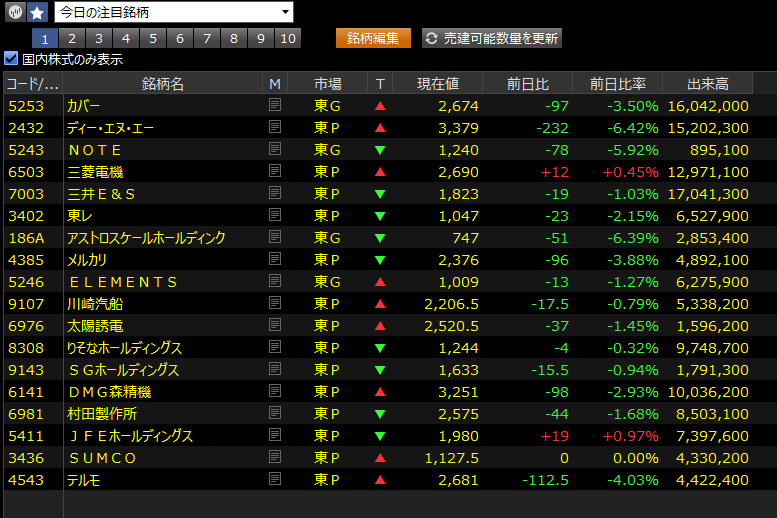Click change value +19 in ＪＦＥ row
Viewport: 777px width, 518px height.
tap(555, 436)
